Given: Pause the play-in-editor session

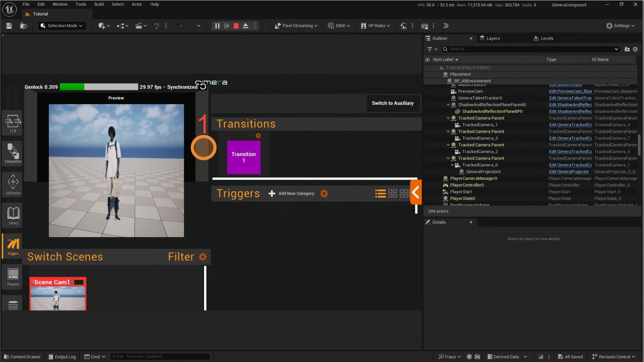Looking at the screenshot, I should click(x=217, y=26).
